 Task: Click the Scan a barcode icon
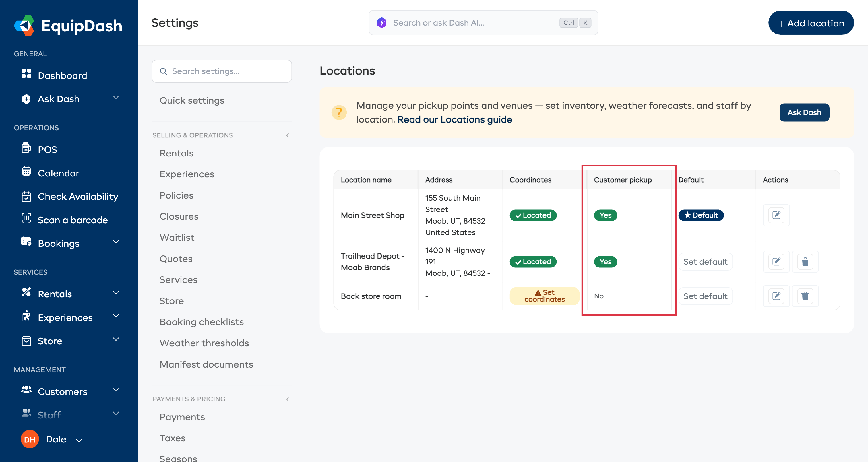tap(26, 218)
